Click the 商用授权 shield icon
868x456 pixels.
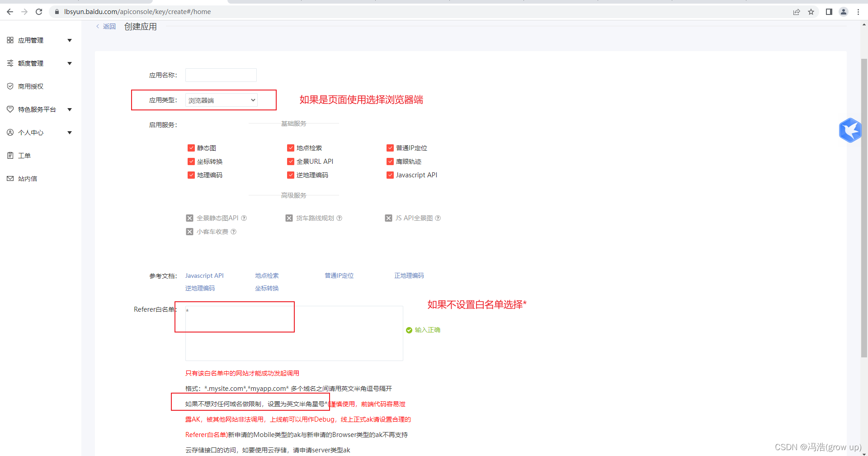coord(10,86)
